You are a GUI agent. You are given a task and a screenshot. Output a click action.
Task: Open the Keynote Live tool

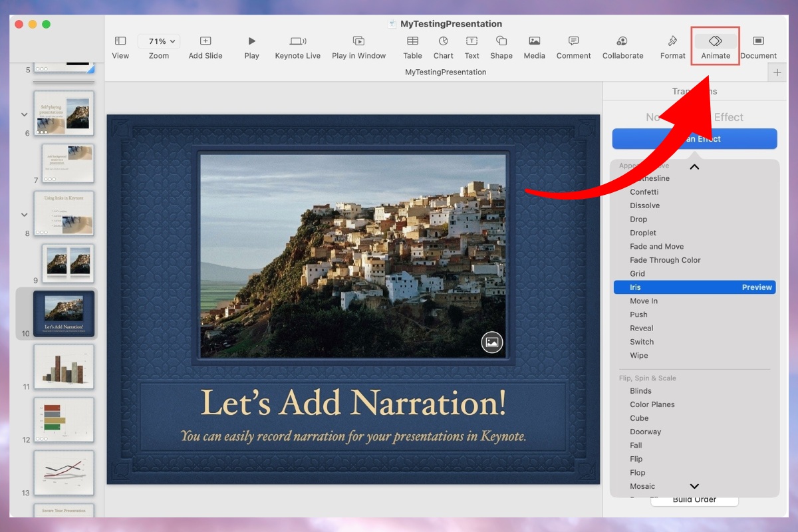(x=298, y=41)
